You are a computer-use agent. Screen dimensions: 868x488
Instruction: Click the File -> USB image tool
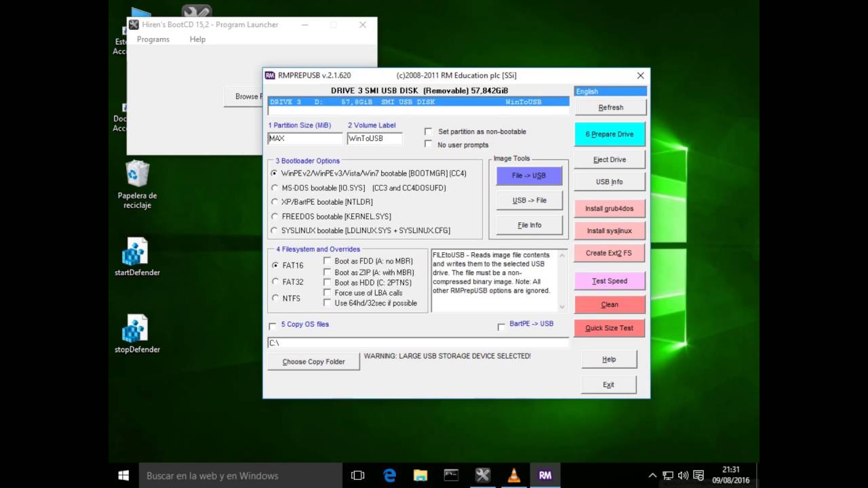tap(529, 176)
